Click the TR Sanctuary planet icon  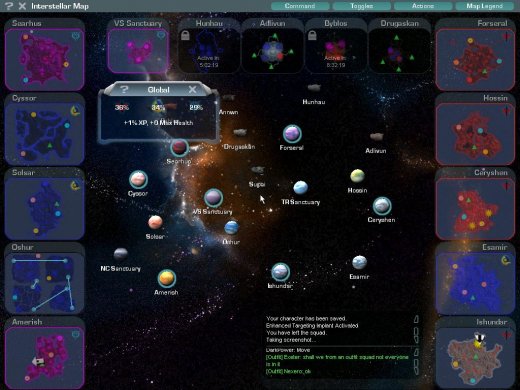(x=300, y=188)
